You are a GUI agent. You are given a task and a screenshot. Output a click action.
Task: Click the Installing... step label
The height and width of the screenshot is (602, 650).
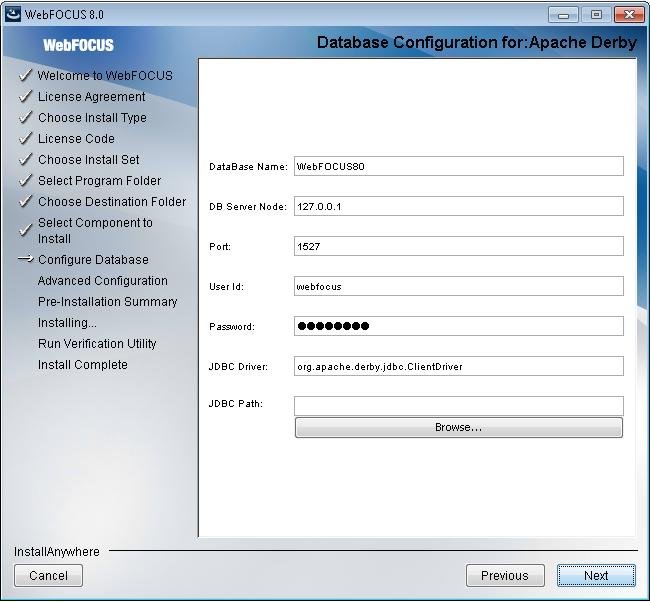[67, 323]
